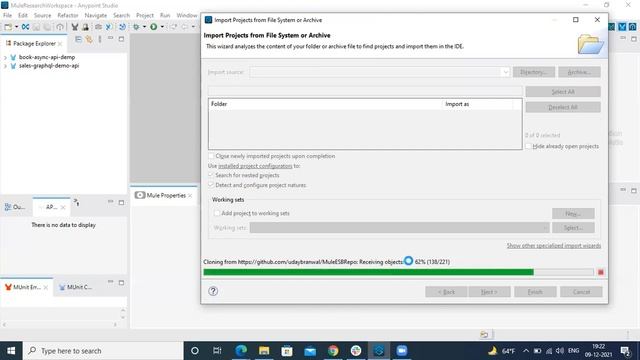Open the Navigate menu
This screenshot has height=360, width=640.
pos(96,15)
